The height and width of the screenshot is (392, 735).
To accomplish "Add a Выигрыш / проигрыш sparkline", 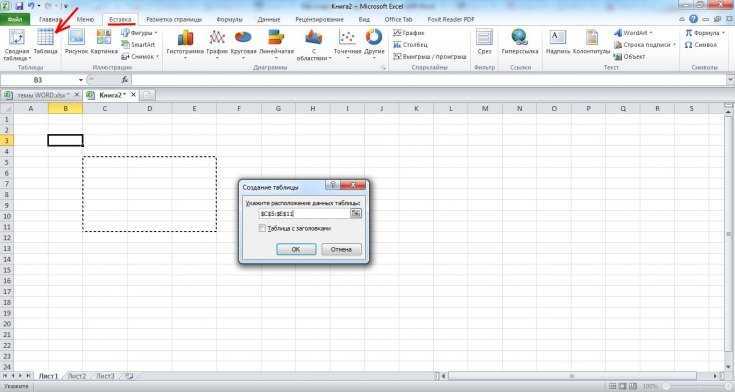I will (x=429, y=56).
